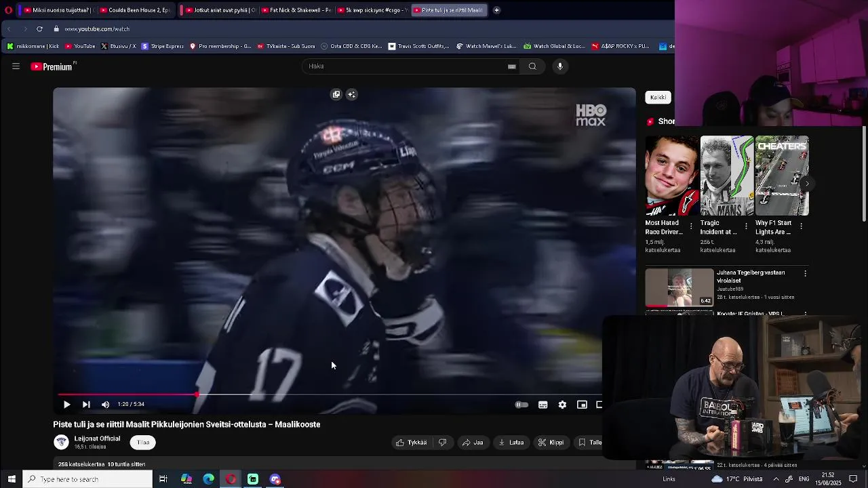The image size is (868, 488).
Task: Open mikkomane Kick bookmark
Action: point(33,46)
